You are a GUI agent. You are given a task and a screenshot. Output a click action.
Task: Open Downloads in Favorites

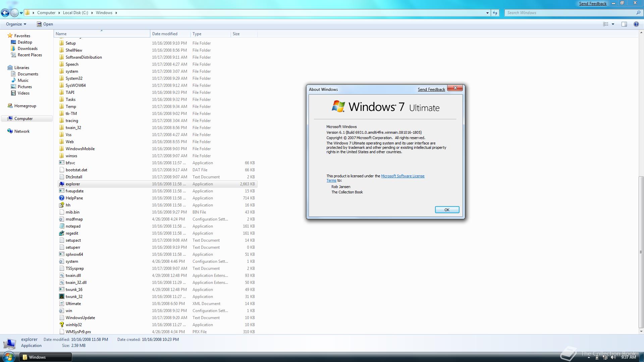pyautogui.click(x=28, y=49)
